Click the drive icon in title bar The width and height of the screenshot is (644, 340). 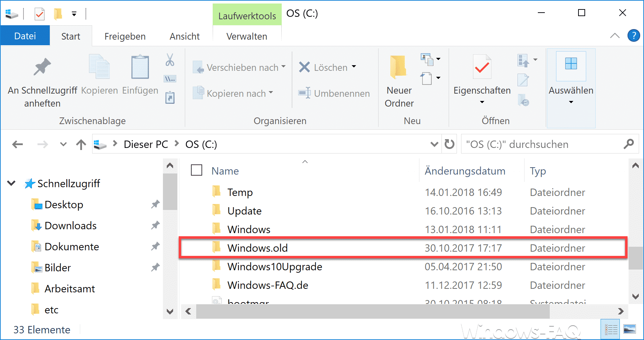(x=12, y=14)
